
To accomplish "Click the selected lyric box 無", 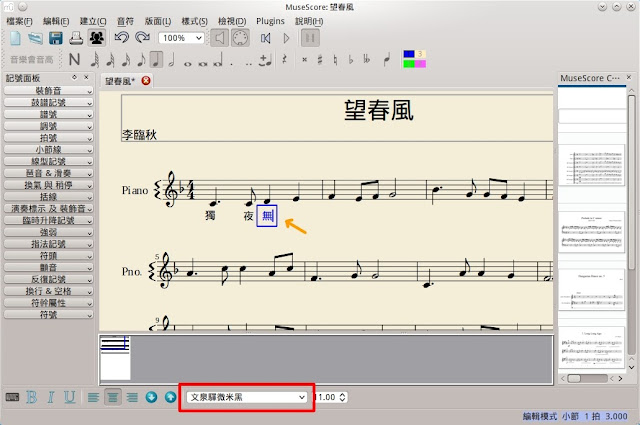I will [267, 216].
